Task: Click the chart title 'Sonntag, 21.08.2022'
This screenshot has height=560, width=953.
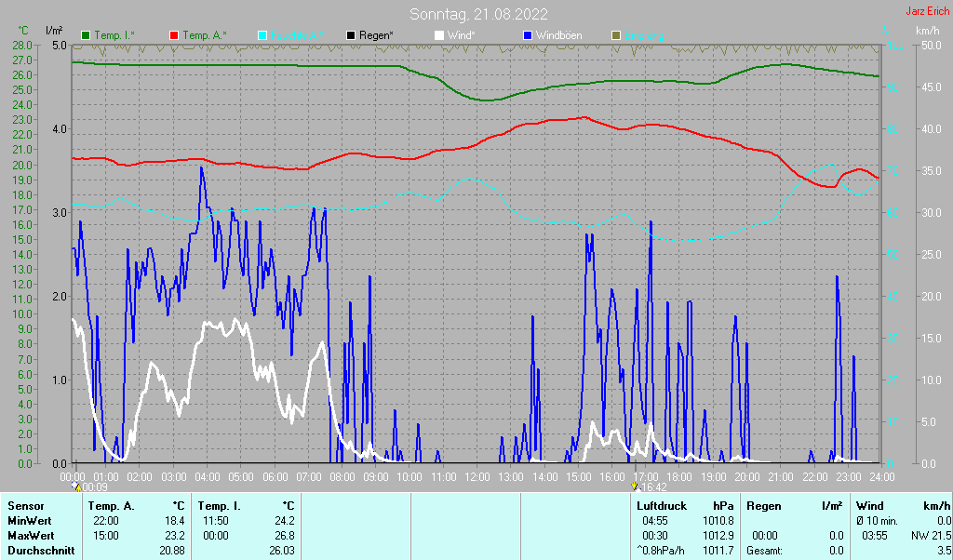Action: 478,14
